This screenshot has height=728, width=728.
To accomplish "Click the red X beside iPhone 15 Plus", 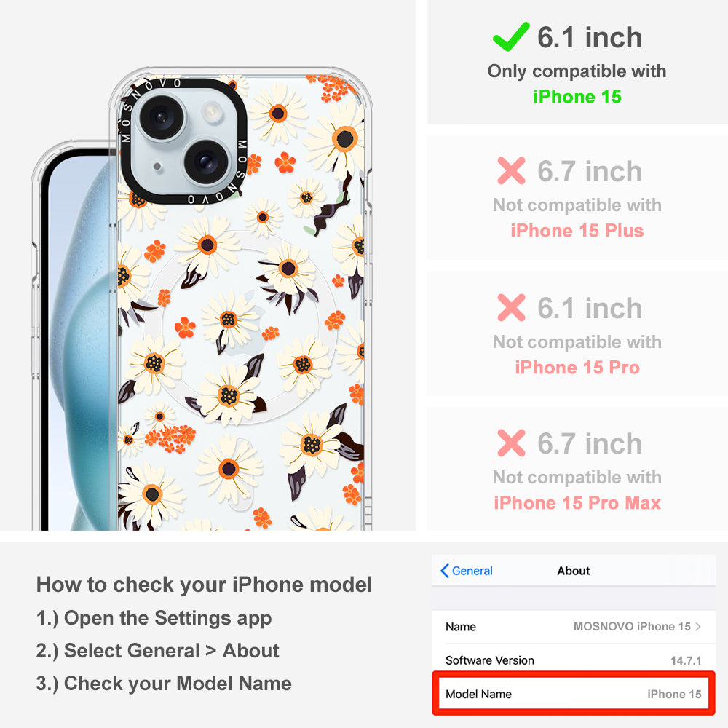I will point(511,171).
